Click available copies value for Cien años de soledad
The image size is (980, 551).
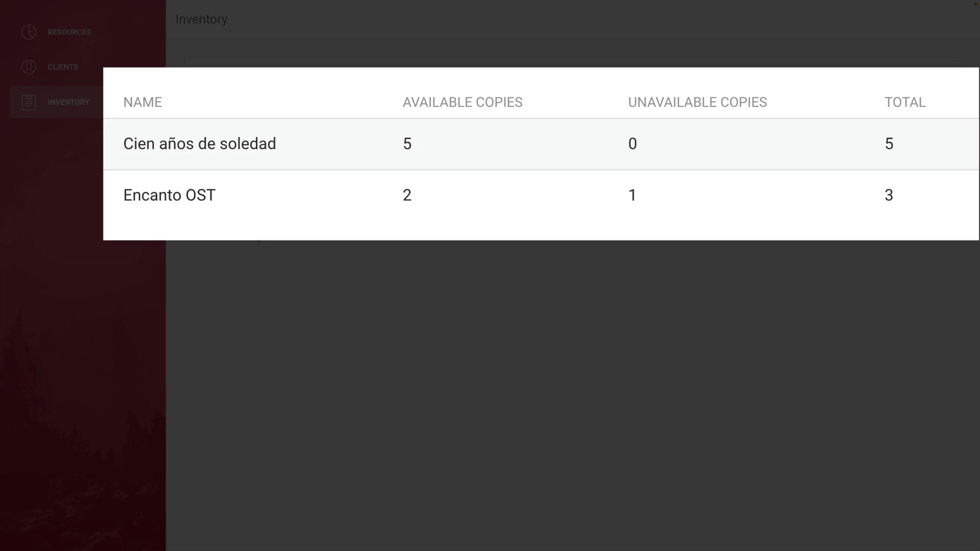click(407, 144)
